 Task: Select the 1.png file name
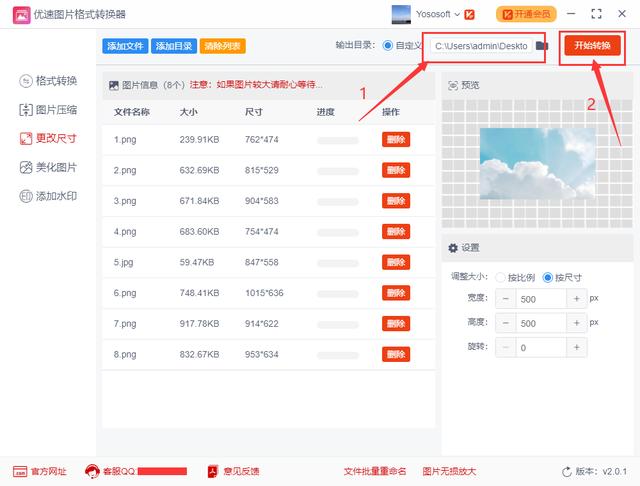(x=125, y=140)
